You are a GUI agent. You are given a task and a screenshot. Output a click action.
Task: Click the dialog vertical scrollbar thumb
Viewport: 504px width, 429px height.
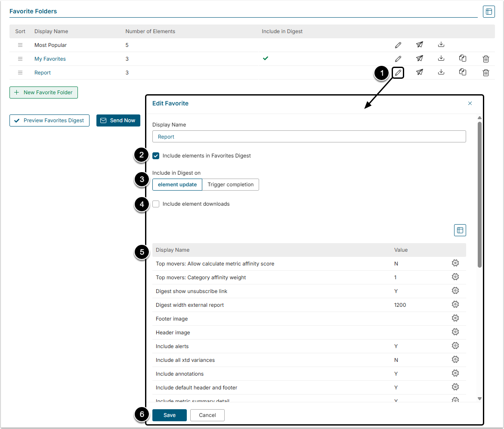[x=479, y=194]
